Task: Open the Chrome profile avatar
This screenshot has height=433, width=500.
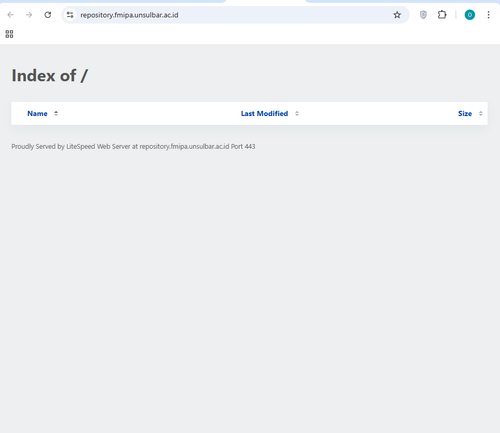Action: coord(470,15)
